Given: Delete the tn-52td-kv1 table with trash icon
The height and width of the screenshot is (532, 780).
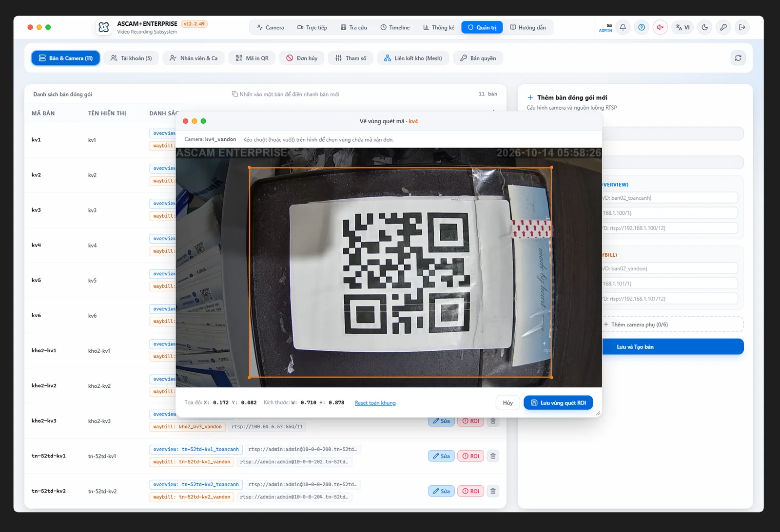Looking at the screenshot, I should 493,456.
